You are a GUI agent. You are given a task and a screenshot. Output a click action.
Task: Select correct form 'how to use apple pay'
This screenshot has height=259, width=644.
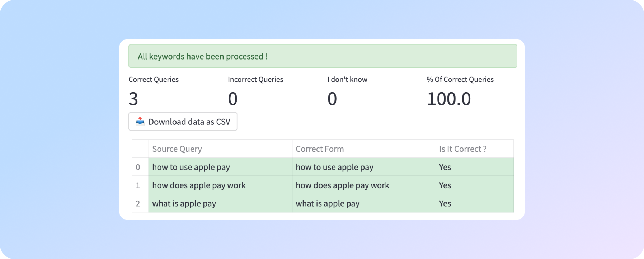pos(334,167)
